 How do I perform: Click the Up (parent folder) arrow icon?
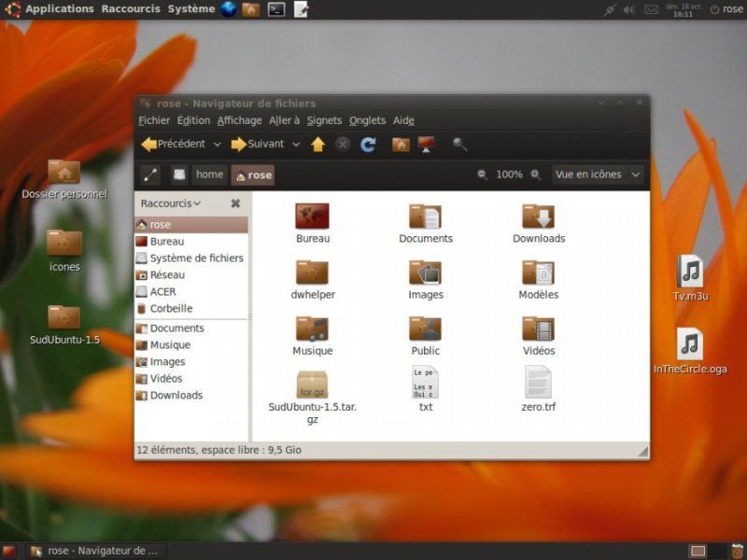317,145
